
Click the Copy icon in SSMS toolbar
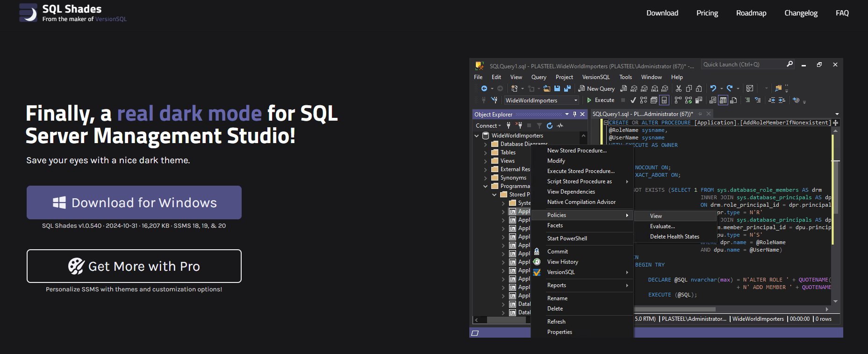[689, 88]
